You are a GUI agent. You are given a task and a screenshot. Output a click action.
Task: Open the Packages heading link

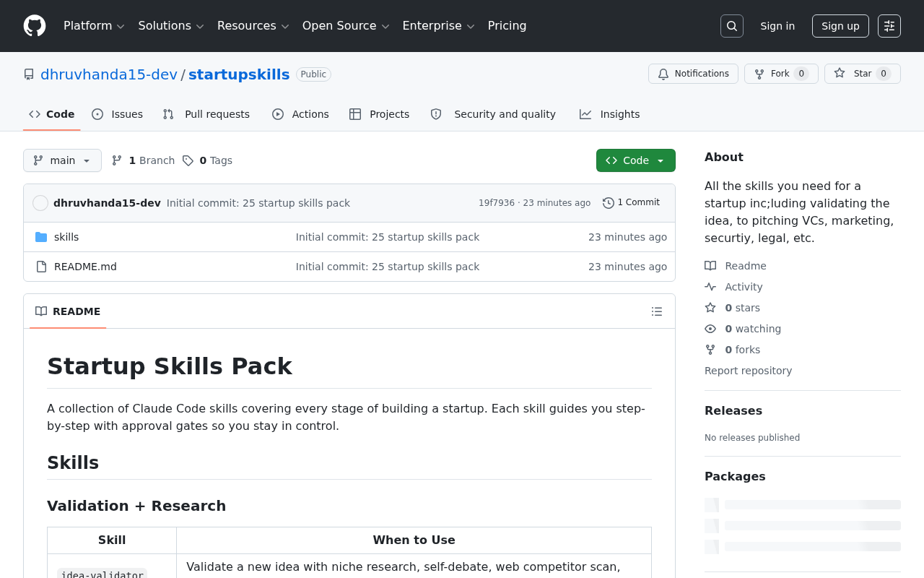(735, 476)
